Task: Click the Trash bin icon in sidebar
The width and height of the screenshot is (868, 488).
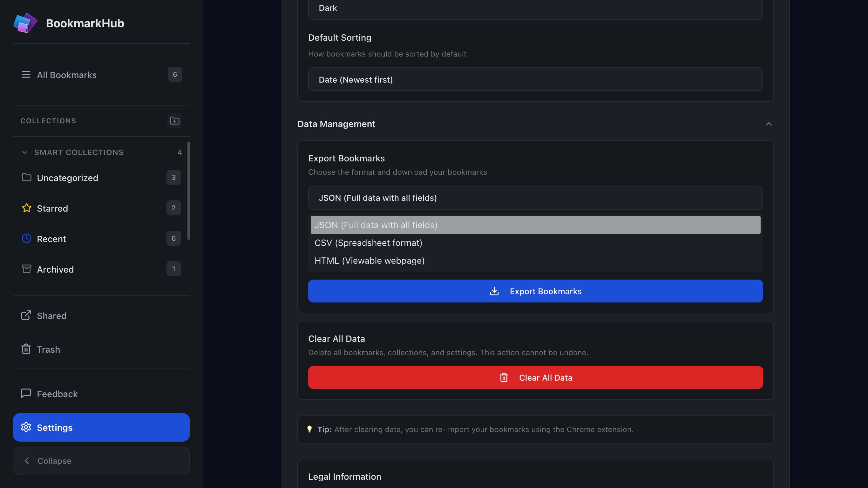Action: pos(26,349)
